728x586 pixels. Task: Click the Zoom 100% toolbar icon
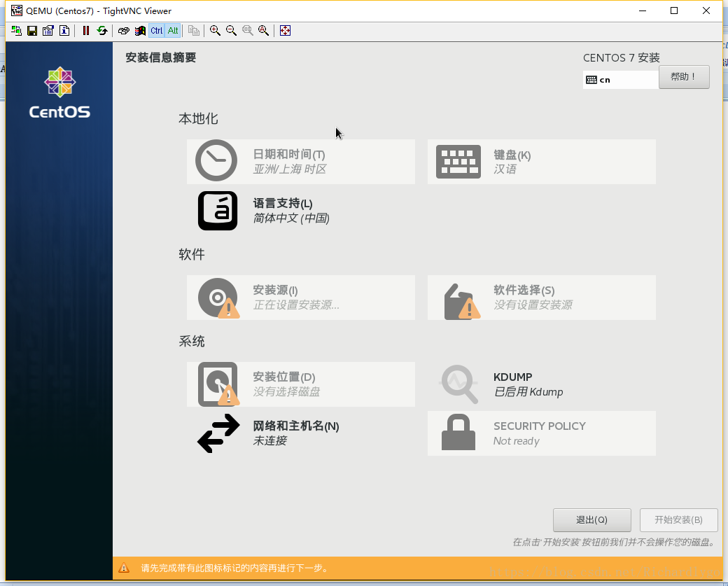[248, 31]
